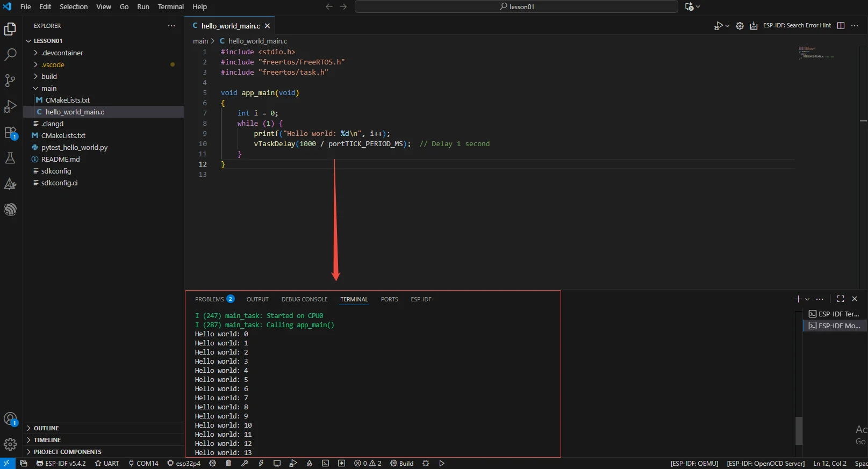Open the monitor device icon in status bar
Viewport: 868px width, 469px height.
[277, 463]
